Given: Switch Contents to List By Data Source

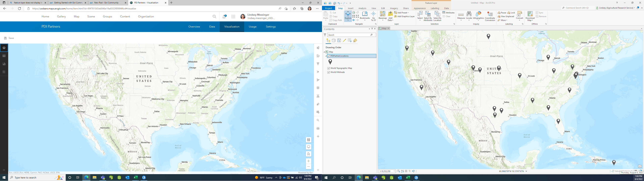Looking at the screenshot, I should [334, 41].
